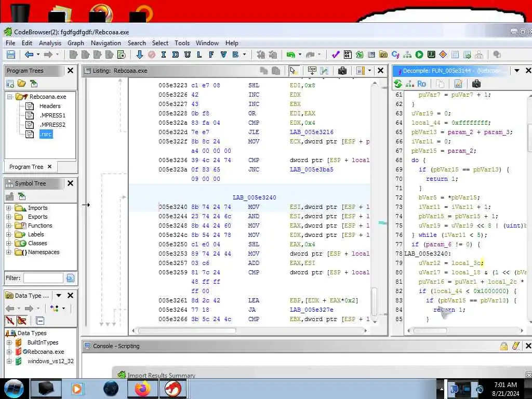This screenshot has height=399, width=532.
Task: Save the program with the floppy disk icon
Action: pyautogui.click(x=11, y=54)
